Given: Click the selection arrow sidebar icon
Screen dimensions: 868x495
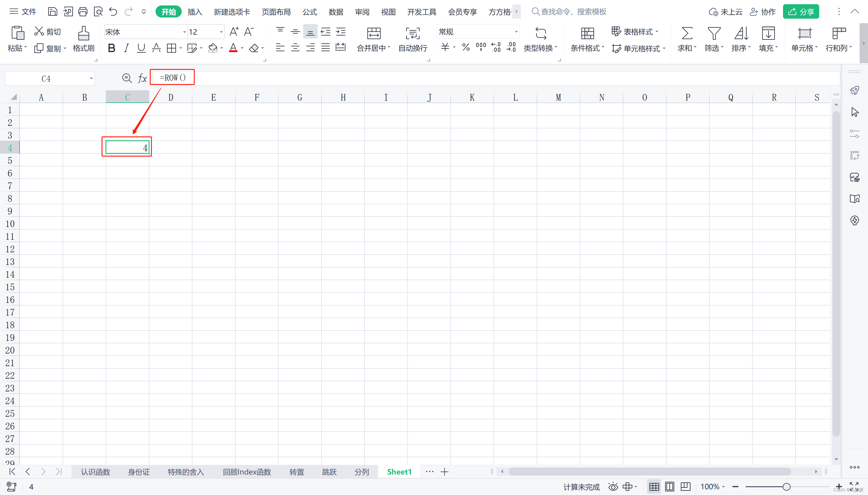Looking at the screenshot, I should (855, 112).
